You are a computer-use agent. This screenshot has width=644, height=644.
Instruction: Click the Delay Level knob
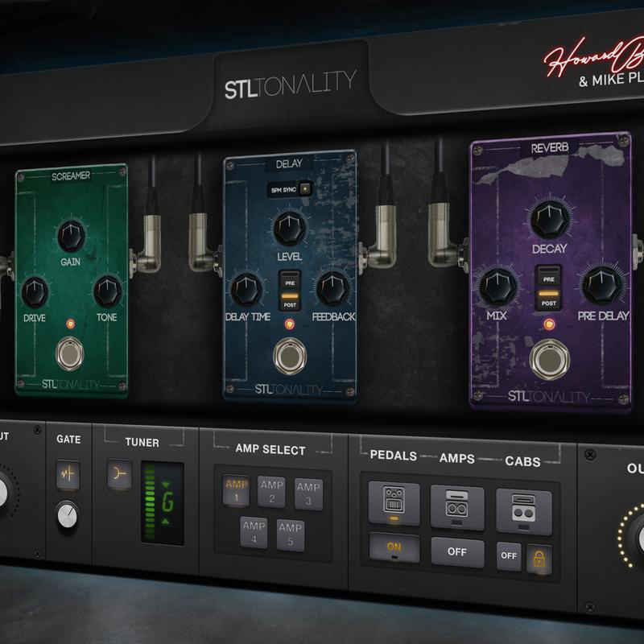(x=290, y=229)
